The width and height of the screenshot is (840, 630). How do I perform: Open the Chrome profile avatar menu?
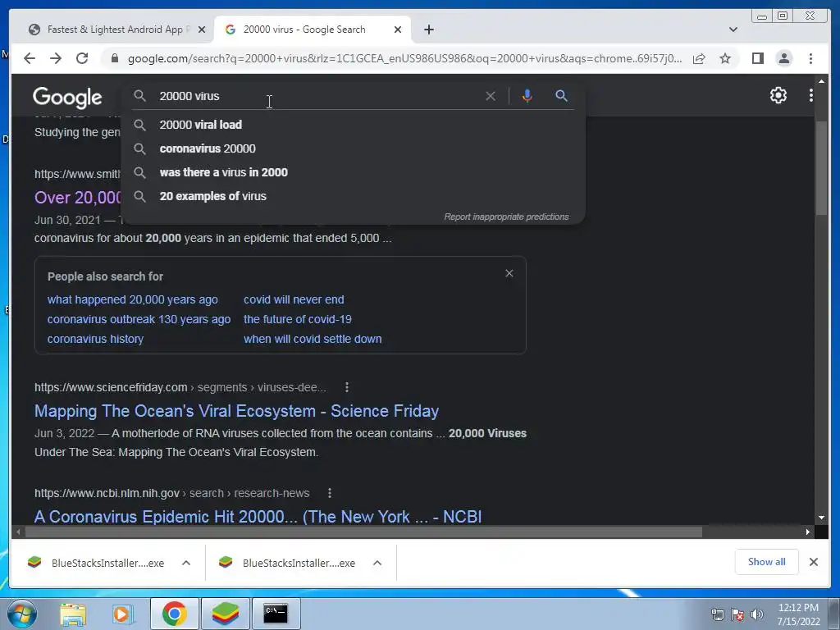[784, 58]
